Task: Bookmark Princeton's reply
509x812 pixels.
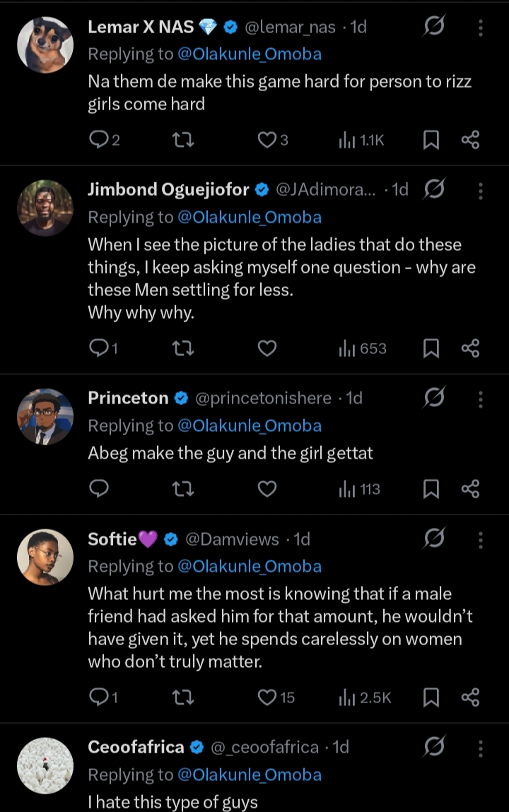Action: [x=430, y=489]
